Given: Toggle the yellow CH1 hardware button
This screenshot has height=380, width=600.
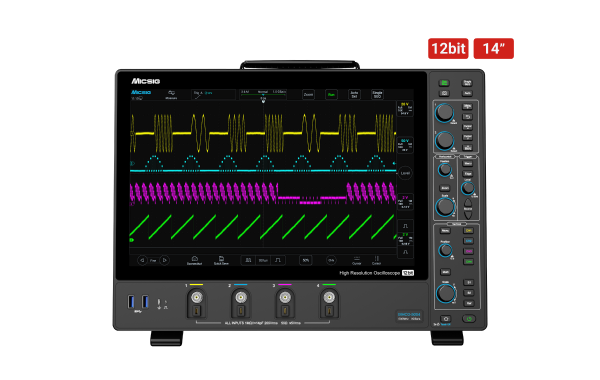Looking at the screenshot, I should click(x=468, y=231).
